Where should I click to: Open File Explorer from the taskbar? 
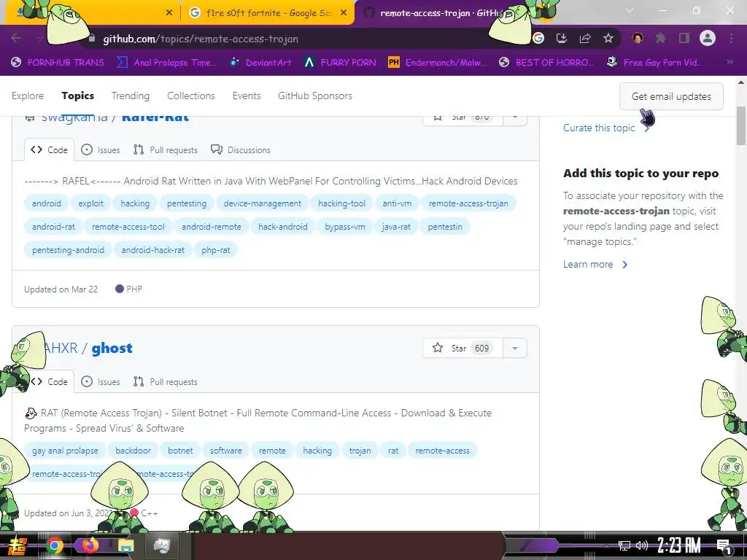(125, 545)
